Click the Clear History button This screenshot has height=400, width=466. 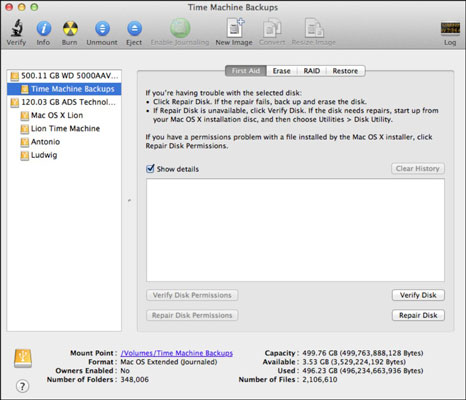coord(418,169)
